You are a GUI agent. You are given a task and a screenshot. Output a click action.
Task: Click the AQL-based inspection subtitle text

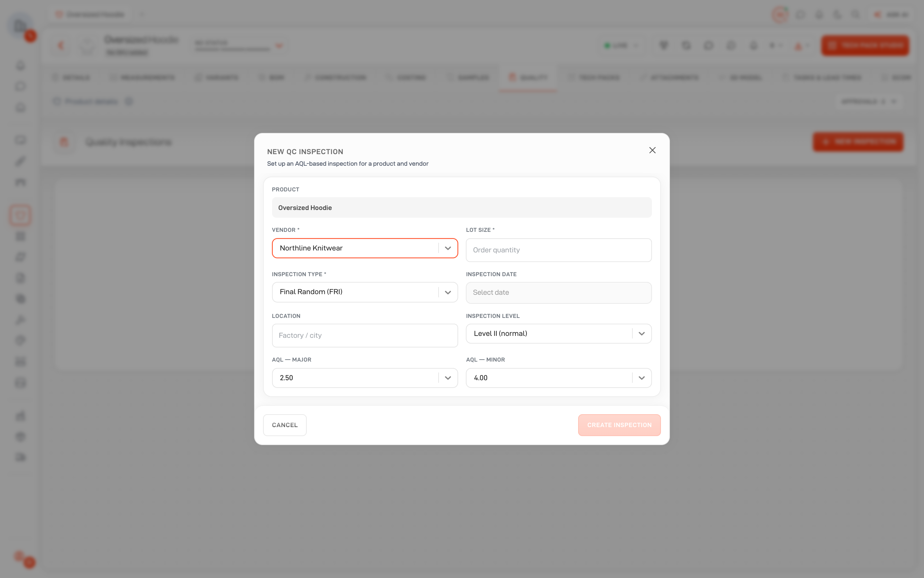[x=347, y=164]
